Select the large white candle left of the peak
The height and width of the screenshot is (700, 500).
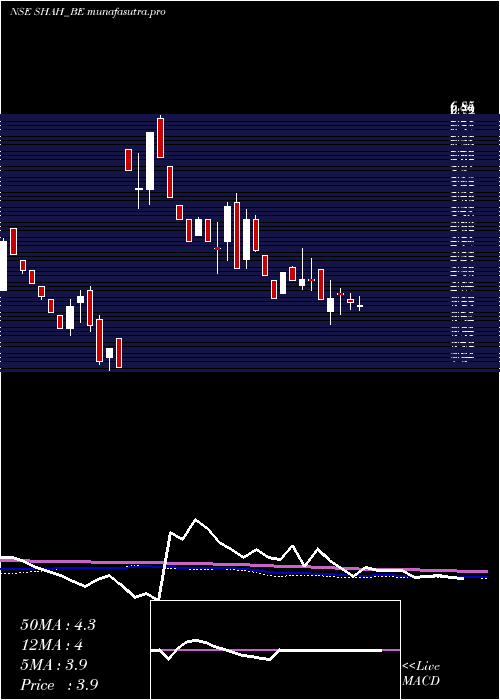150,161
